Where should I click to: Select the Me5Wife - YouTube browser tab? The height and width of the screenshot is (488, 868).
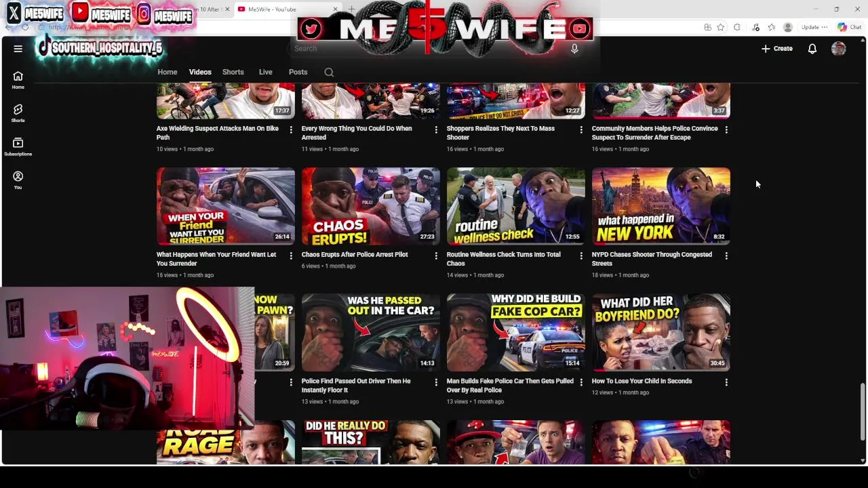[287, 9]
